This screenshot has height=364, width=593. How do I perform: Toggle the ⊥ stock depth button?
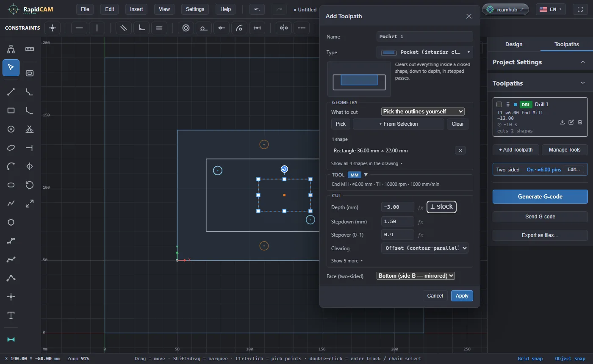coord(441,207)
